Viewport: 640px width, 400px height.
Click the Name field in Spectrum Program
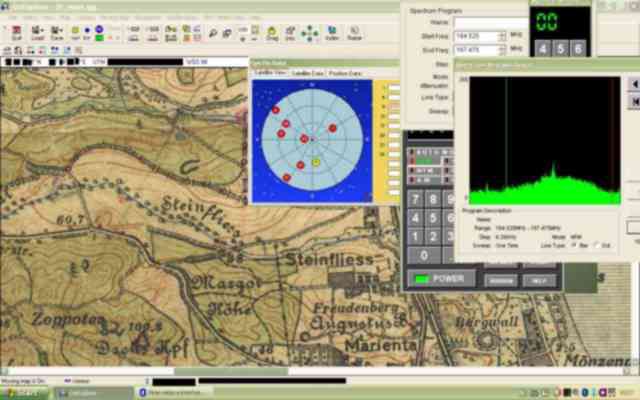[x=491, y=23]
